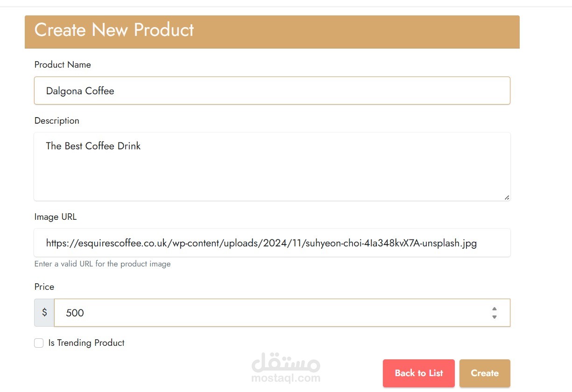This screenshot has width=572, height=392.
Task: Click the Image URL label
Action: pos(56,217)
